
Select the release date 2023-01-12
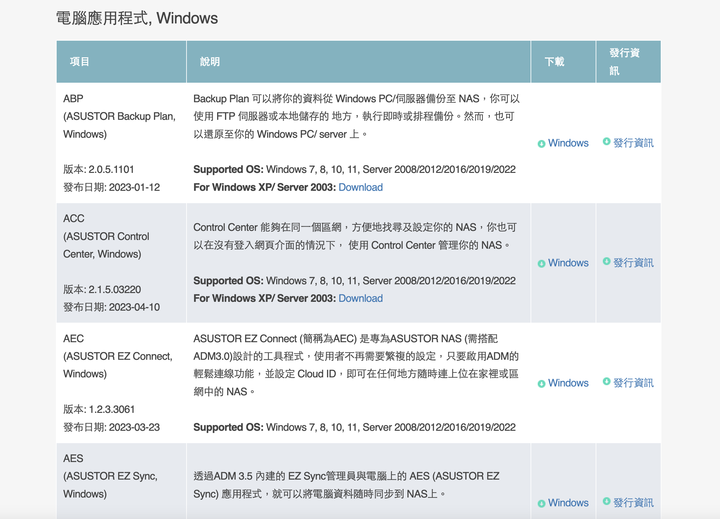(135, 187)
